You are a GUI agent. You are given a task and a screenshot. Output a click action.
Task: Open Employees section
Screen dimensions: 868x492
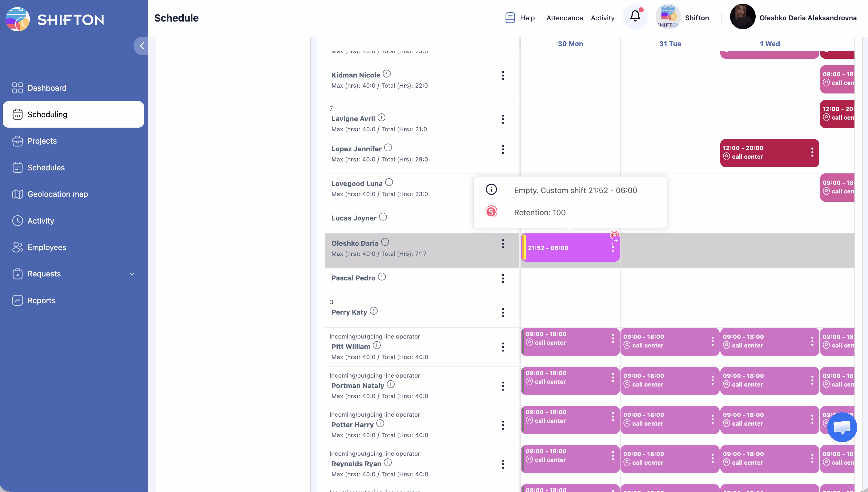pos(47,247)
